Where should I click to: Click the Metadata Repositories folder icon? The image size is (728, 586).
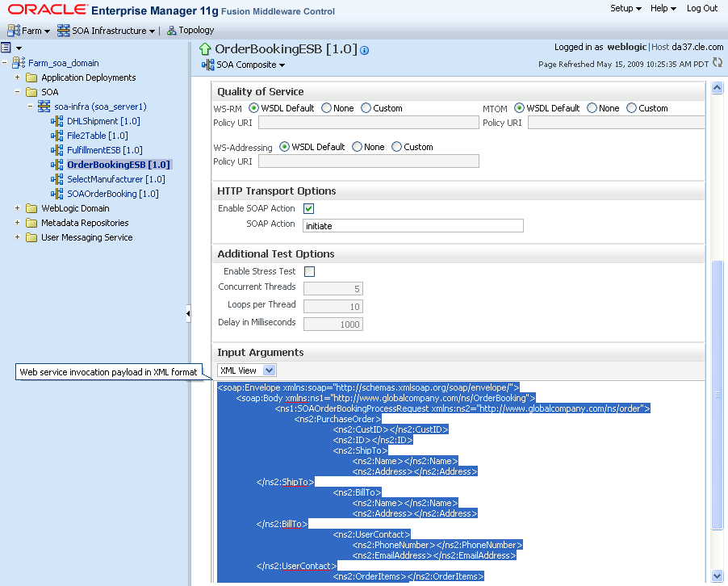tap(31, 223)
